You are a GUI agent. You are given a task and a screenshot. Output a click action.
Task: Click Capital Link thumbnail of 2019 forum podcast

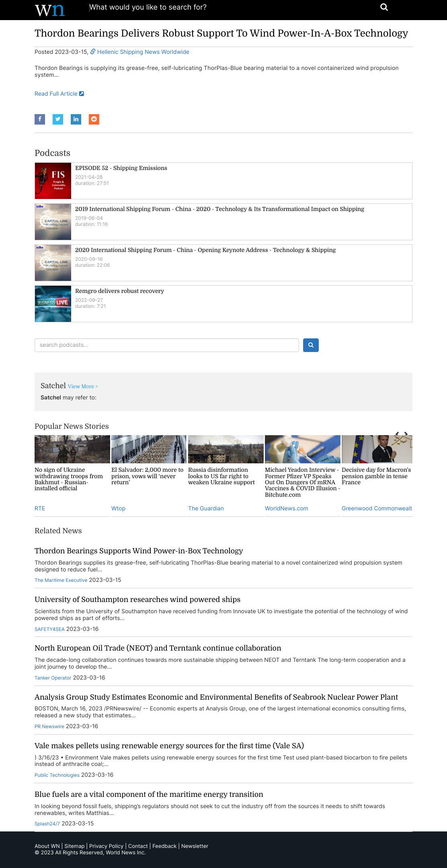click(x=53, y=222)
